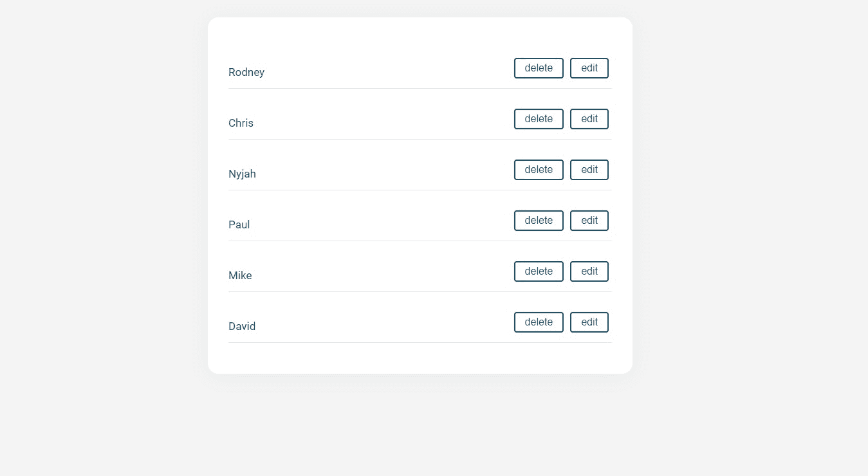The height and width of the screenshot is (476, 868).
Task: Delete the Chris entry
Action: (539, 119)
